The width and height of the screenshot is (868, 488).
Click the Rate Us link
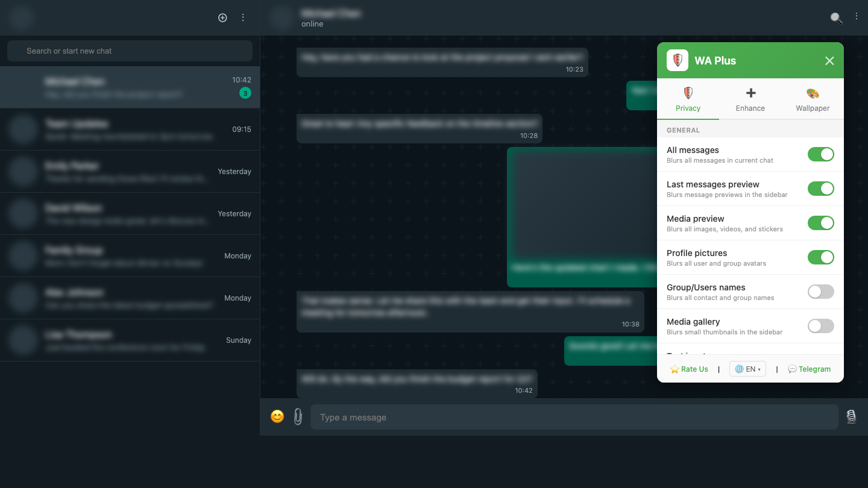pos(689,368)
